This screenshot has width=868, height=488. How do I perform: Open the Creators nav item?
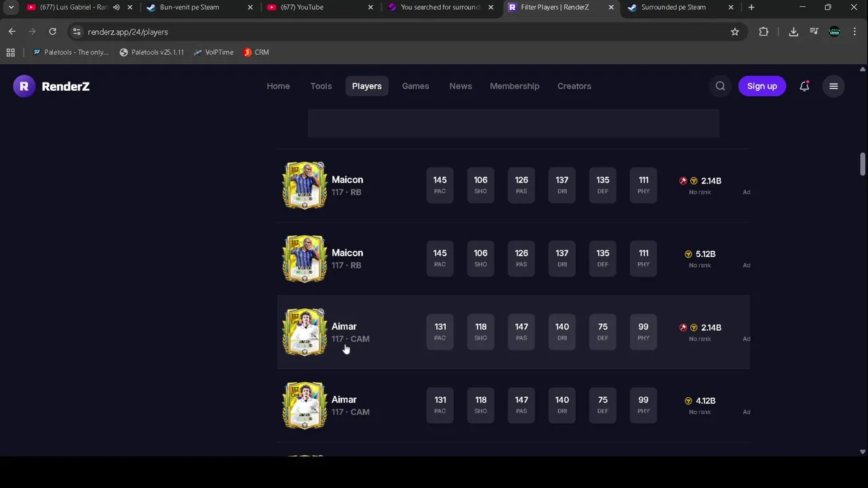click(x=574, y=86)
